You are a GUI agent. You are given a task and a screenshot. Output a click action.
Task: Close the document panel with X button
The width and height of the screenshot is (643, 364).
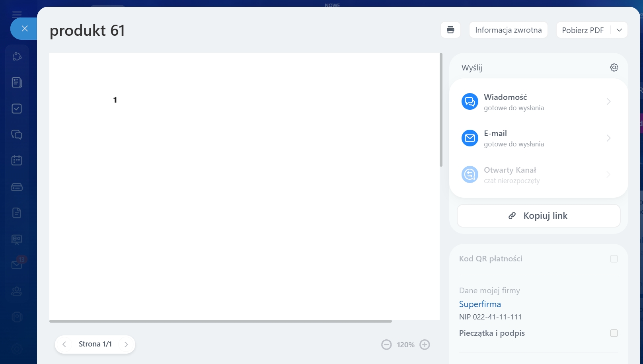click(x=25, y=29)
